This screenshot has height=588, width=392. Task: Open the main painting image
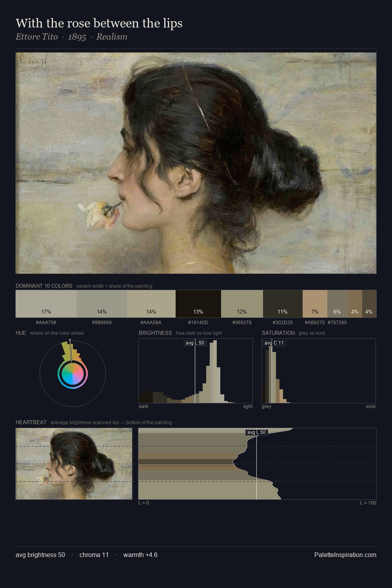196,163
